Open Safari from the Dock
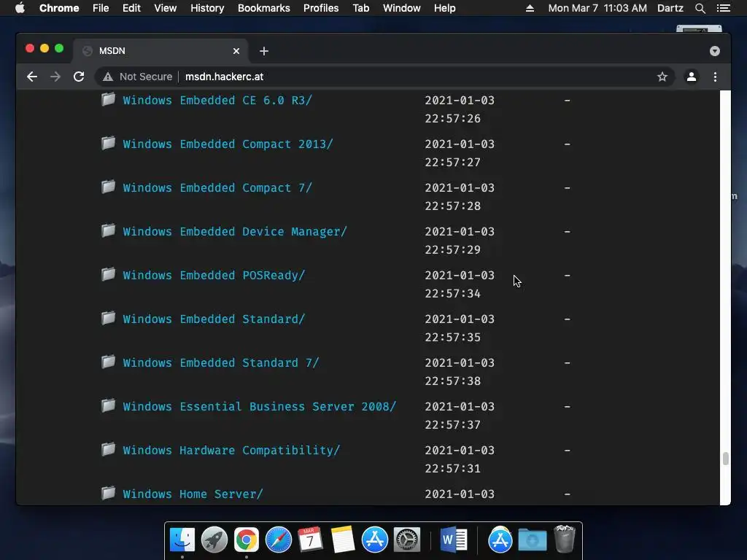747x560 pixels. (278, 540)
